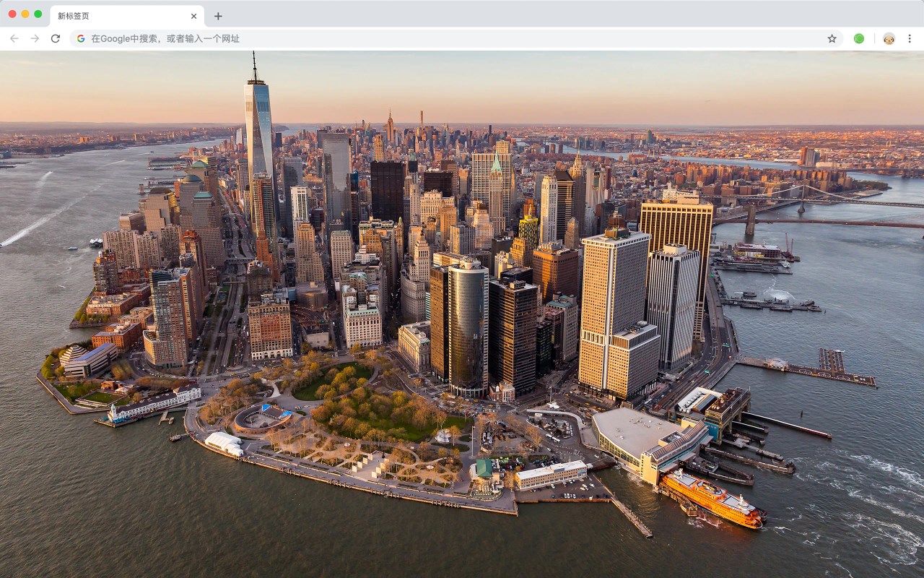924x578 pixels.
Task: Close the 新标签页 tab
Action: 193,16
